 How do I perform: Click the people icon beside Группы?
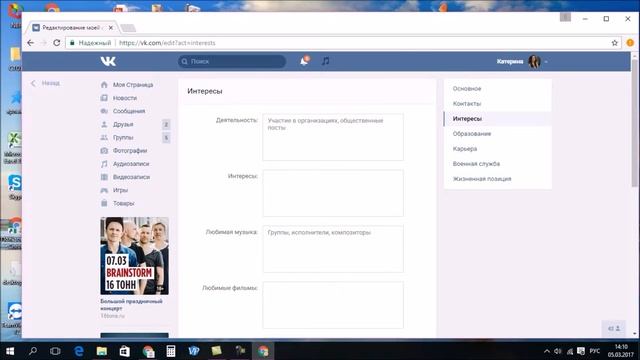104,138
